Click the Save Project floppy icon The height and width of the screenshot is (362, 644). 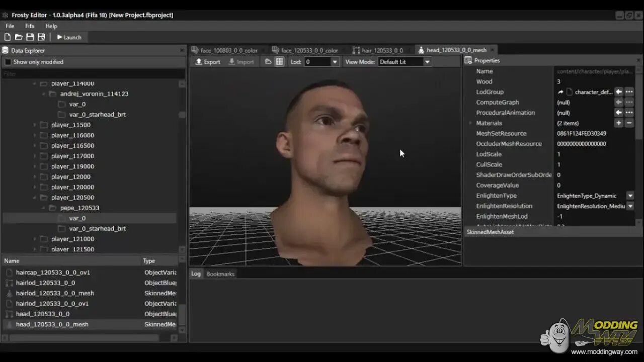(x=30, y=37)
